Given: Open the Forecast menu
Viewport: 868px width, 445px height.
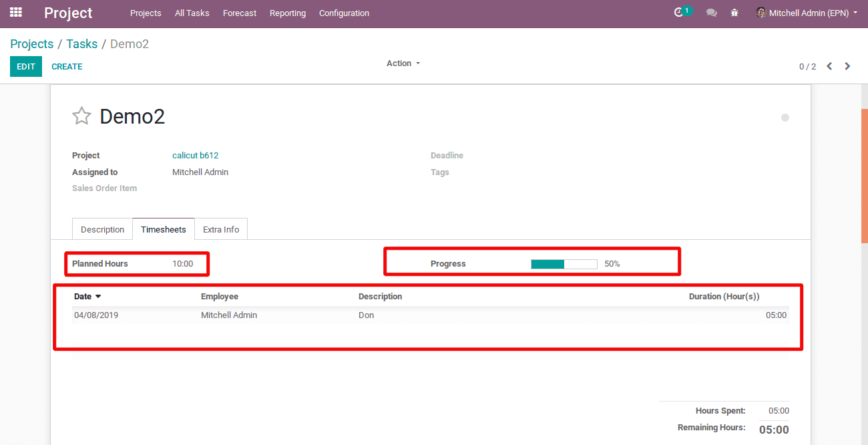Looking at the screenshot, I should 240,13.
